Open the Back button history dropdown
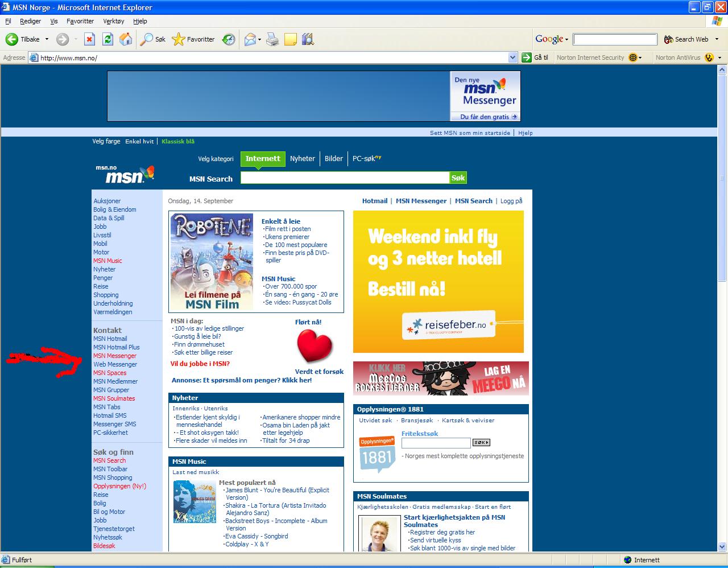The width and height of the screenshot is (728, 568). [47, 39]
